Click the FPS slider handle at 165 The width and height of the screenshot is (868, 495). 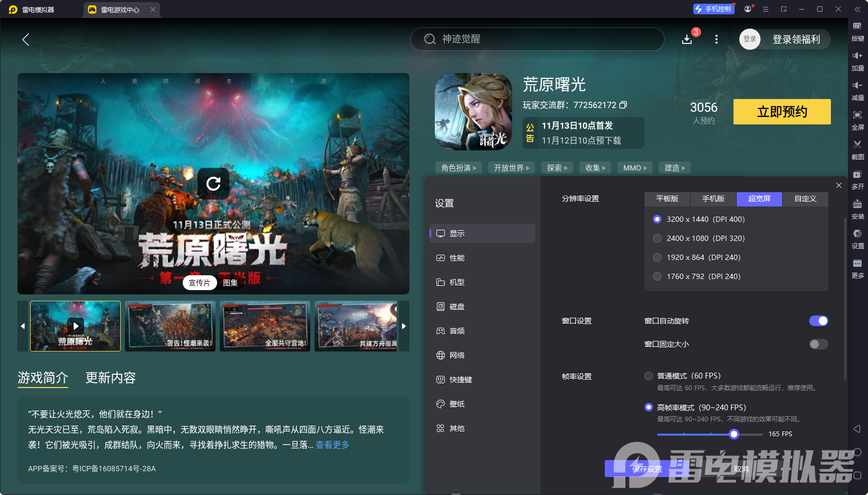pos(733,434)
